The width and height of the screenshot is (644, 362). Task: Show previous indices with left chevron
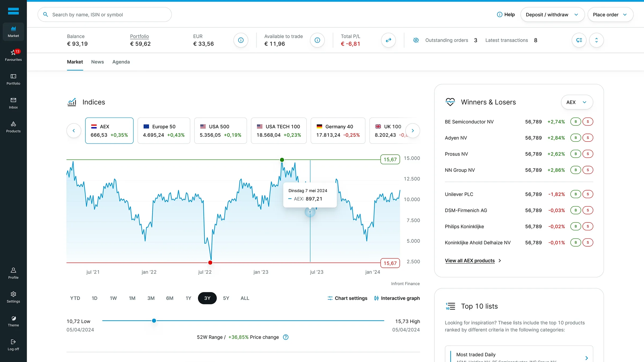[x=74, y=131]
